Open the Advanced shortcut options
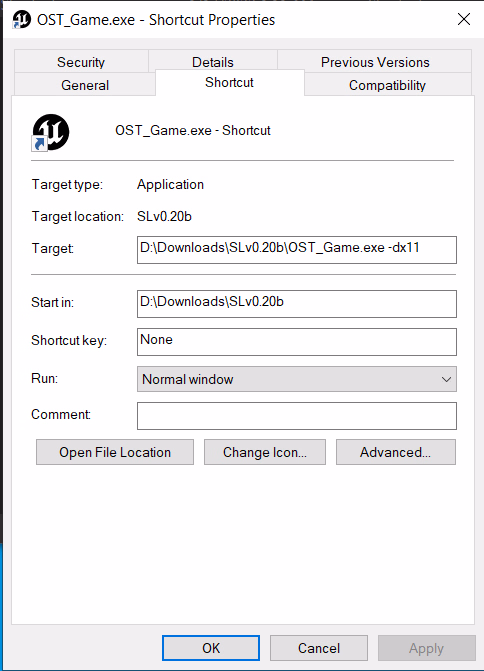484x671 pixels. tap(396, 452)
